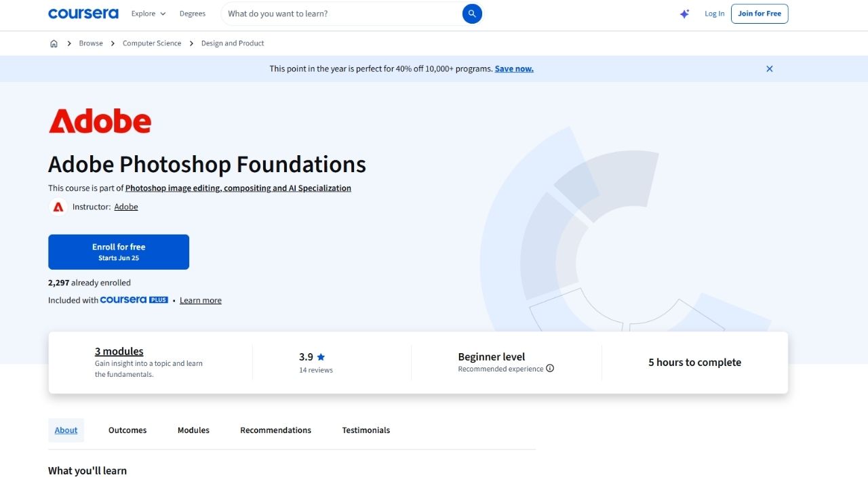Switch to the Modules tab
The image size is (868, 488).
tap(193, 430)
